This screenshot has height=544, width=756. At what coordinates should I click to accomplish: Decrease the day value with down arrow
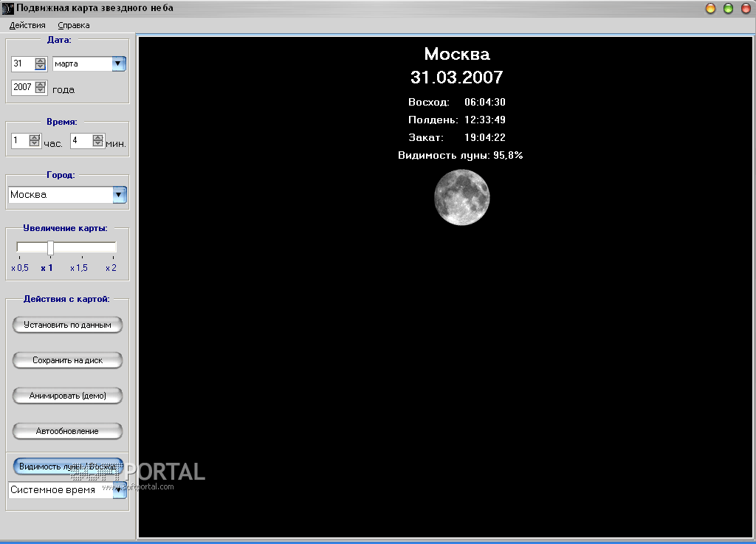[41, 66]
